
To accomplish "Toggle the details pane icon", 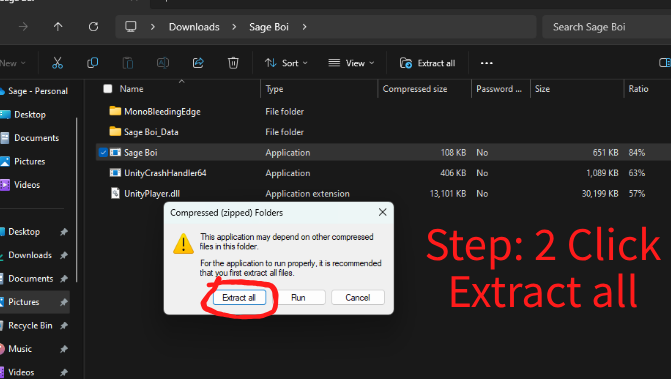I will tap(665, 63).
